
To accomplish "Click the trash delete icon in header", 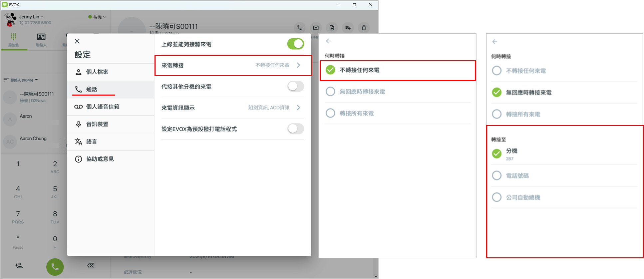I will tap(364, 28).
